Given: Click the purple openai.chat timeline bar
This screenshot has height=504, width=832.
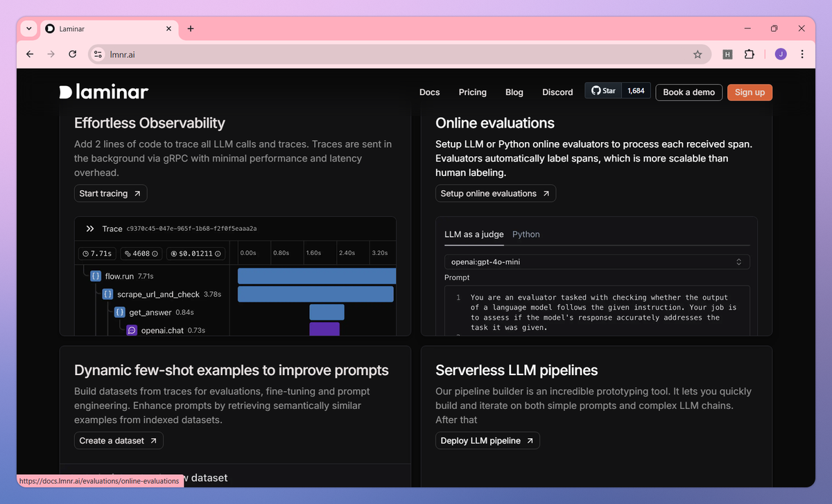Looking at the screenshot, I should click(x=324, y=329).
